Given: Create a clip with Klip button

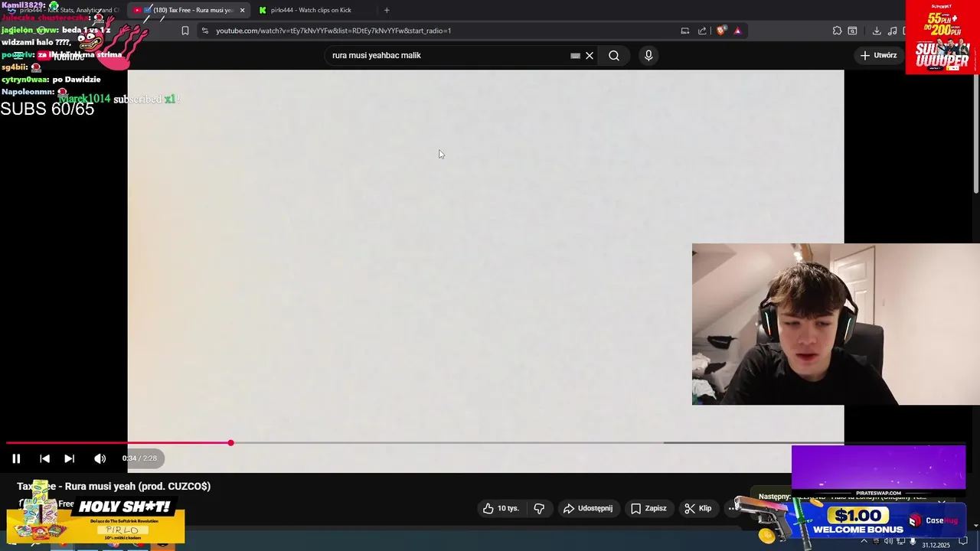Looking at the screenshot, I should [698, 508].
